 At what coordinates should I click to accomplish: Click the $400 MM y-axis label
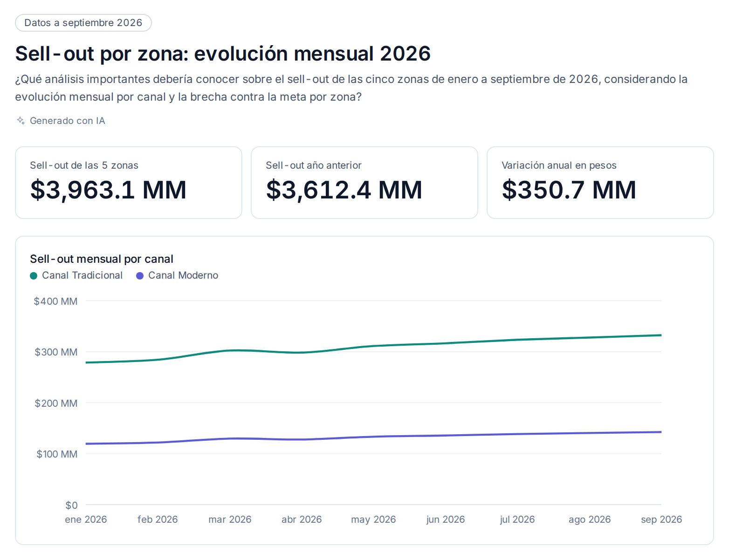[55, 301]
